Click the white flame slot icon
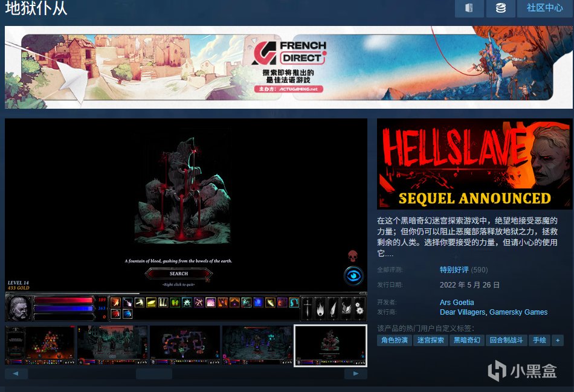574x392 pixels. 320,308
